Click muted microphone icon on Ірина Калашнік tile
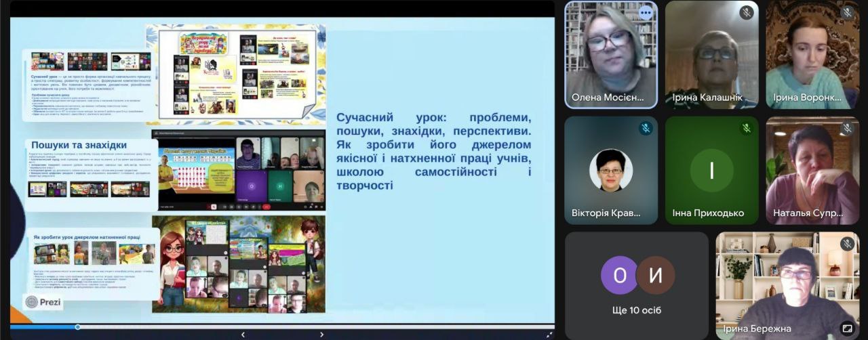The image size is (868, 340). coord(746,13)
